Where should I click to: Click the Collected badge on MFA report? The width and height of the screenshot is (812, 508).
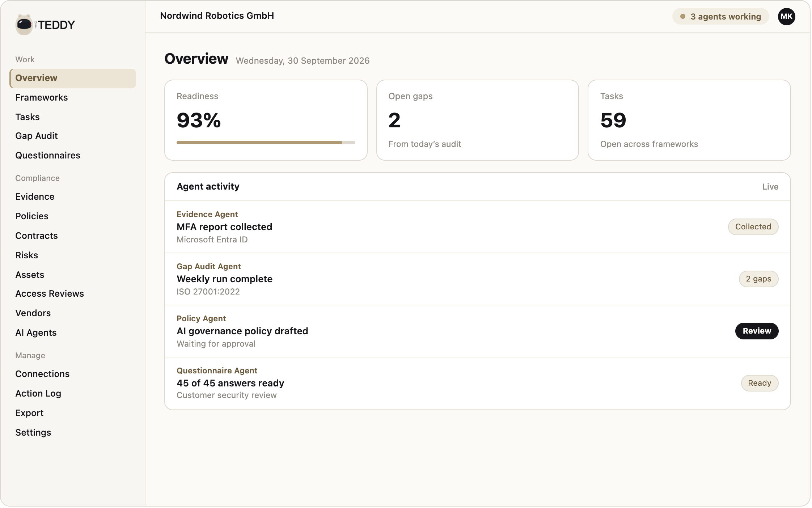point(753,227)
